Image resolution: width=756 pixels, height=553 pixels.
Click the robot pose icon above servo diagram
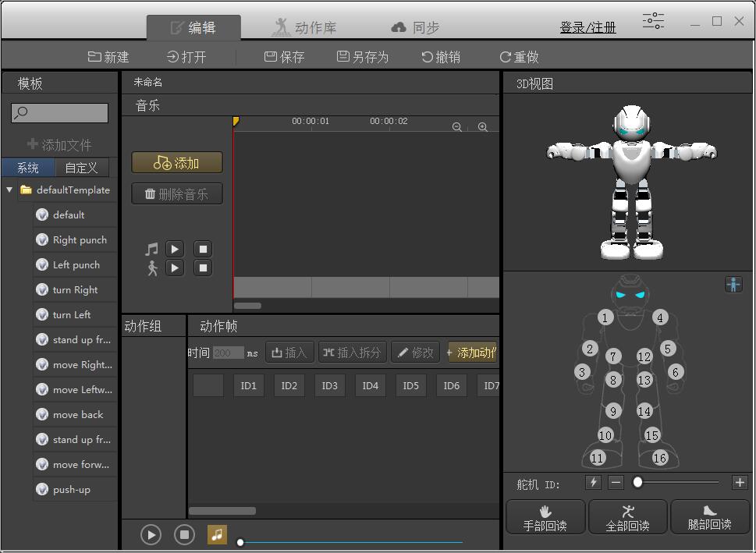tap(733, 285)
